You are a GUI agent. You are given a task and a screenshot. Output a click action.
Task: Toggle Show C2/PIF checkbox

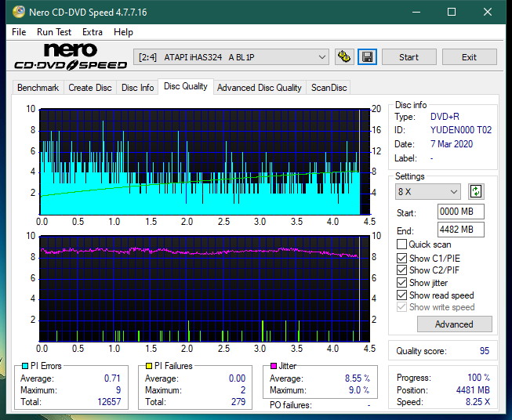401,270
